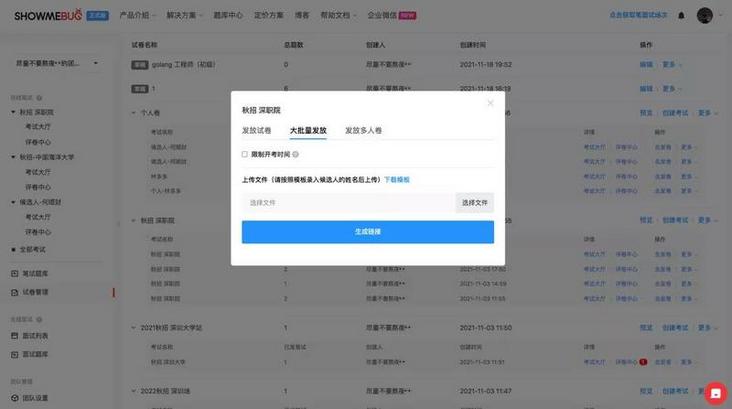
Task: Click the 团队设置 gear icon
Action: point(14,398)
